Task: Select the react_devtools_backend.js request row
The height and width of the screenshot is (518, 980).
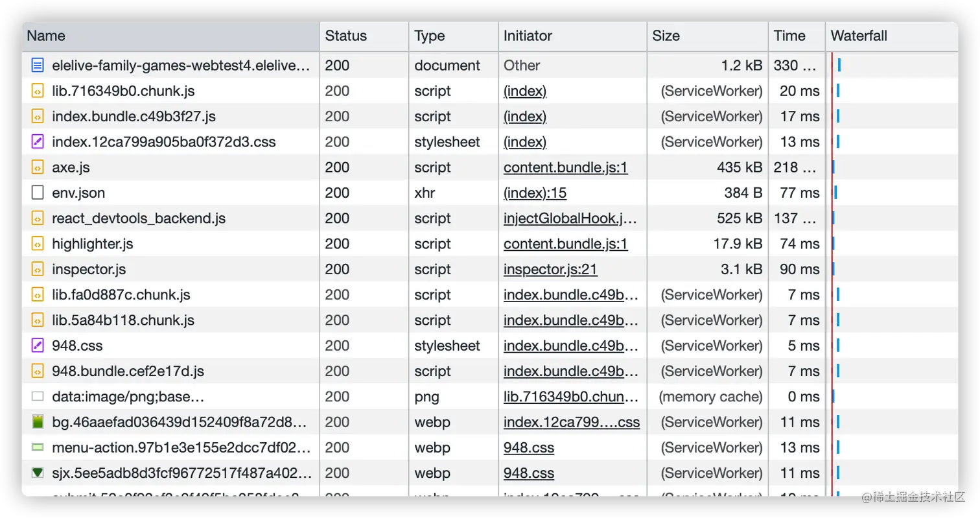Action: tap(490, 218)
